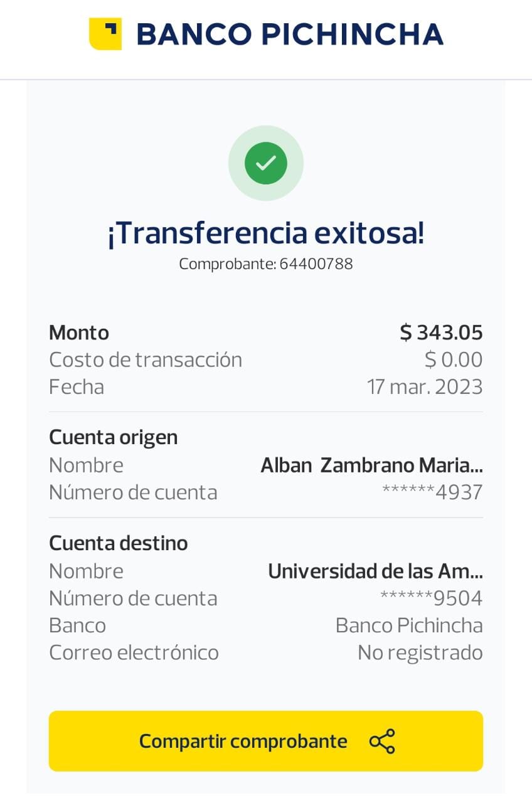Image resolution: width=532 pixels, height=803 pixels.
Task: Click the Comprobante number 64400788
Action: click(x=316, y=264)
